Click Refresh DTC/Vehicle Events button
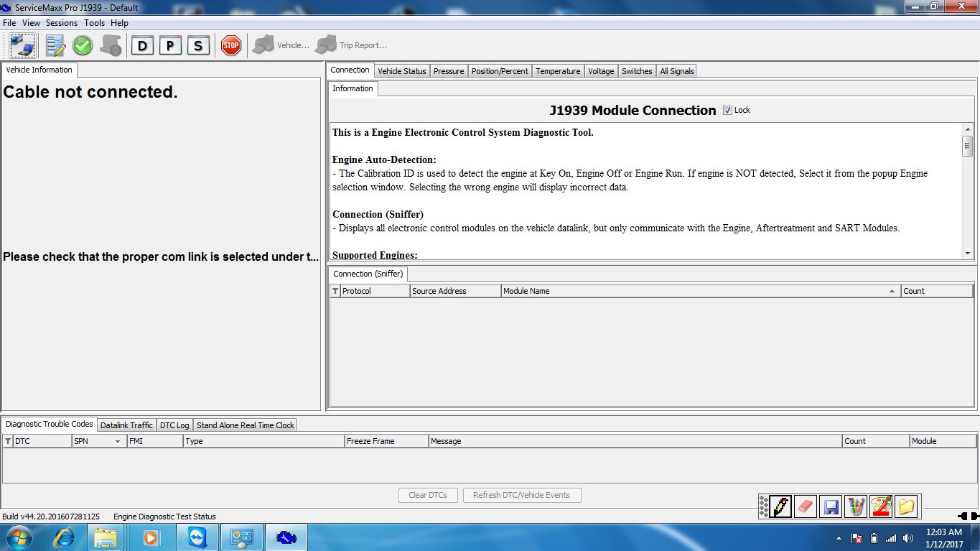The width and height of the screenshot is (980, 551). click(522, 495)
